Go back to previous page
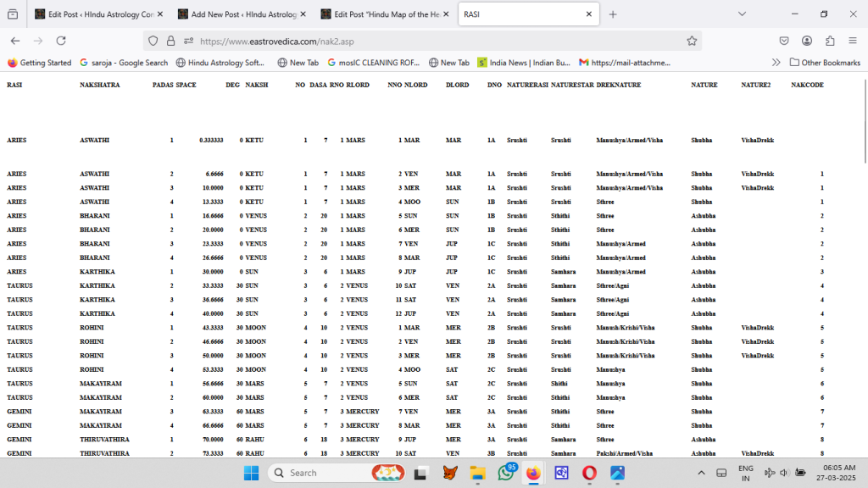The height and width of the screenshot is (488, 868). (x=15, y=41)
